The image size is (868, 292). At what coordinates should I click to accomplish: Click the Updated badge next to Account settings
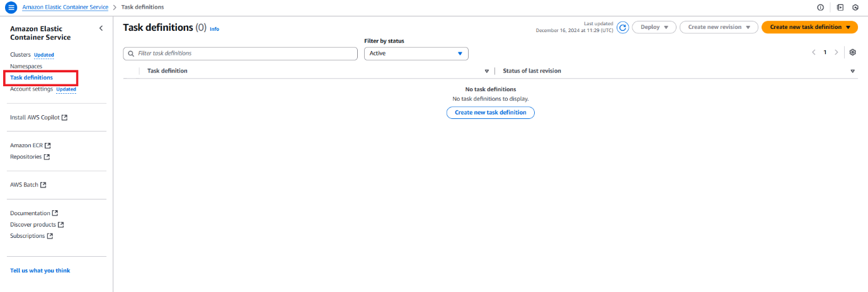pos(66,89)
